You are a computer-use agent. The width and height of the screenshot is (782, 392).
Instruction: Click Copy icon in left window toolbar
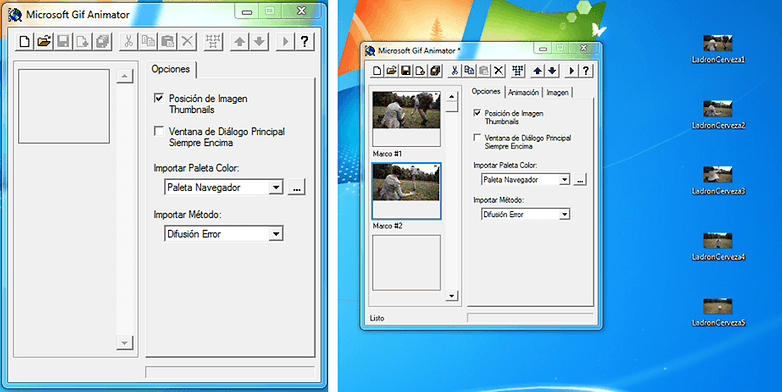[148, 41]
